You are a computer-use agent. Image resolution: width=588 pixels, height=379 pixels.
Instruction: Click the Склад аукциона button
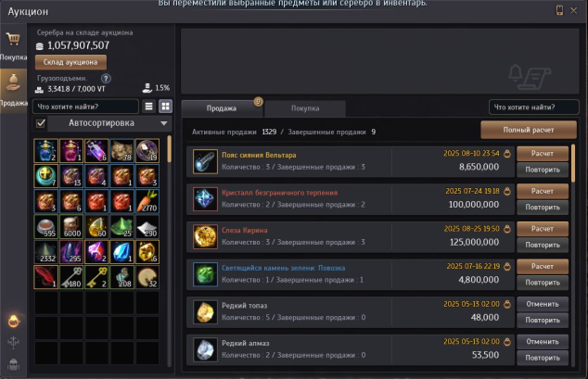coord(70,62)
